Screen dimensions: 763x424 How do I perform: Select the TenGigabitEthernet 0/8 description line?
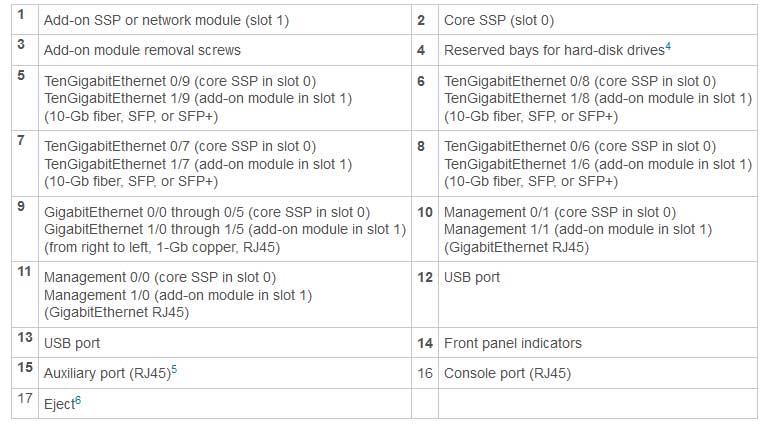(x=580, y=81)
